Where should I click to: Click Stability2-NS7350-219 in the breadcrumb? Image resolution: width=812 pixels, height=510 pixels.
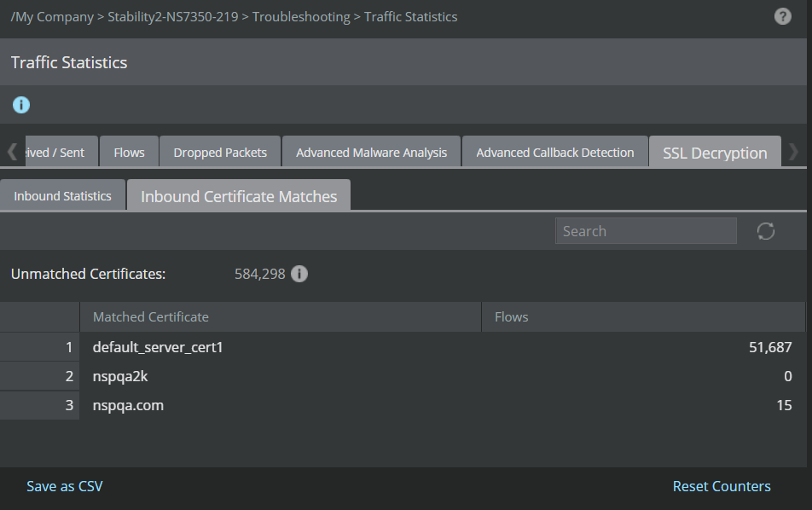coord(173,16)
